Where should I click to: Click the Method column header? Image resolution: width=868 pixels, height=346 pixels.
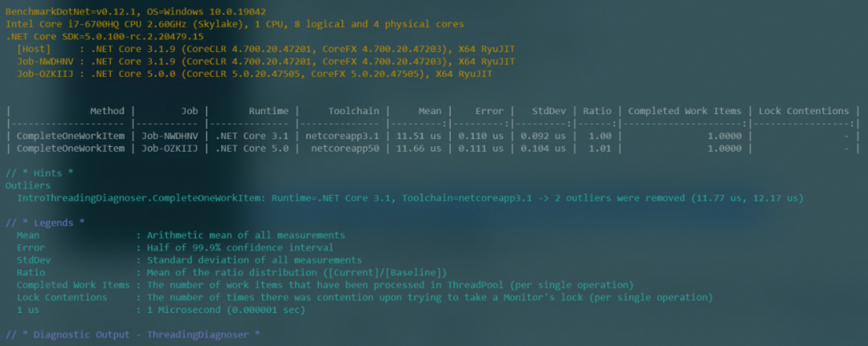pyautogui.click(x=108, y=111)
